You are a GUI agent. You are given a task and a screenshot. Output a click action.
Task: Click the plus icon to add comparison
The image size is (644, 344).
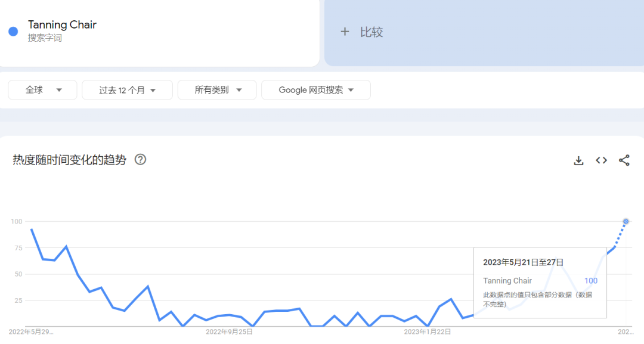click(x=345, y=32)
